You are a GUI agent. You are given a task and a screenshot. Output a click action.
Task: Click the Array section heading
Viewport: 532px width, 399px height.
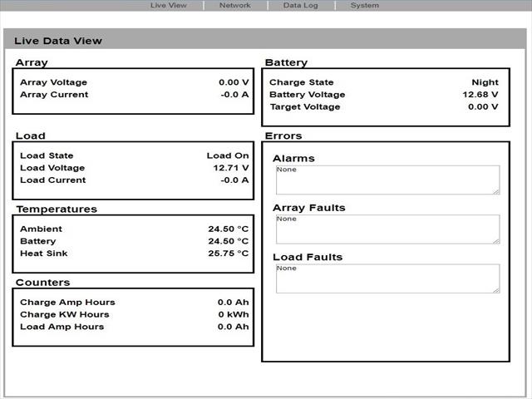click(x=32, y=63)
